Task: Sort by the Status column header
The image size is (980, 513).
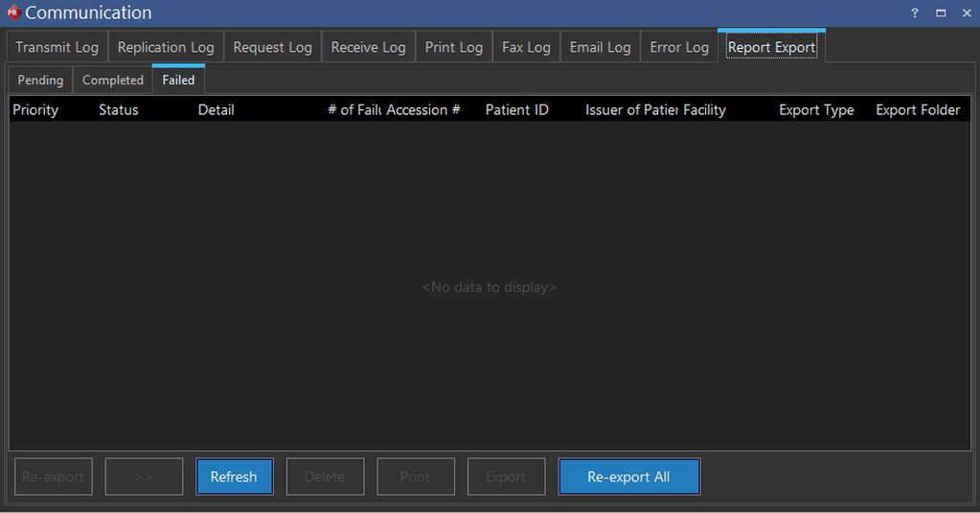Action: coord(119,110)
